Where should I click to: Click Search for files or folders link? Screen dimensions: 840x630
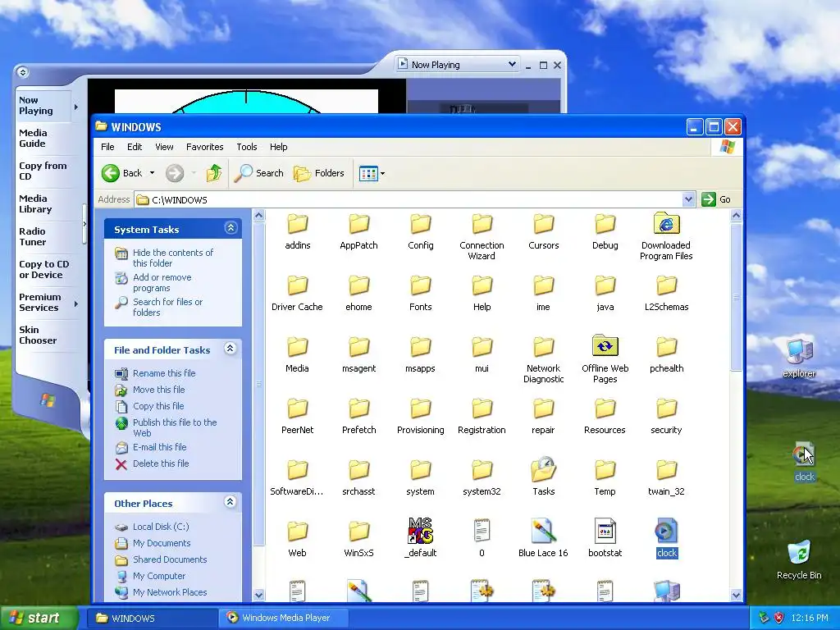(167, 307)
